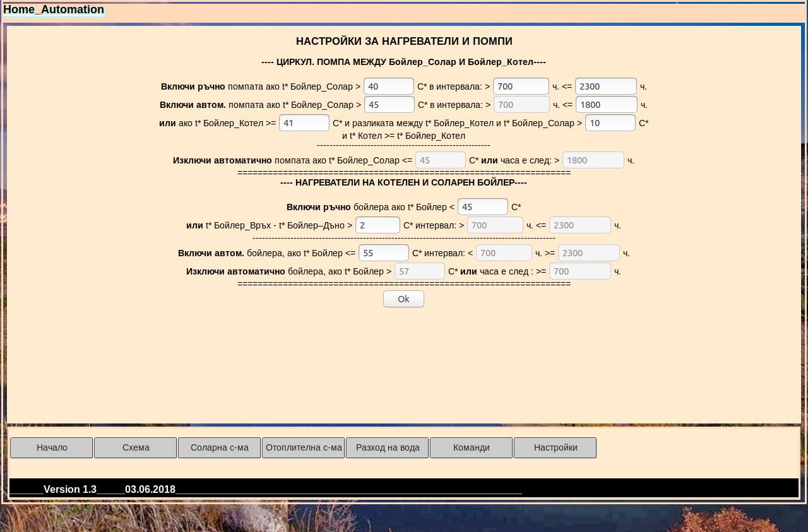Select the Настройки navigation button
This screenshot has width=808, height=532.
click(555, 447)
